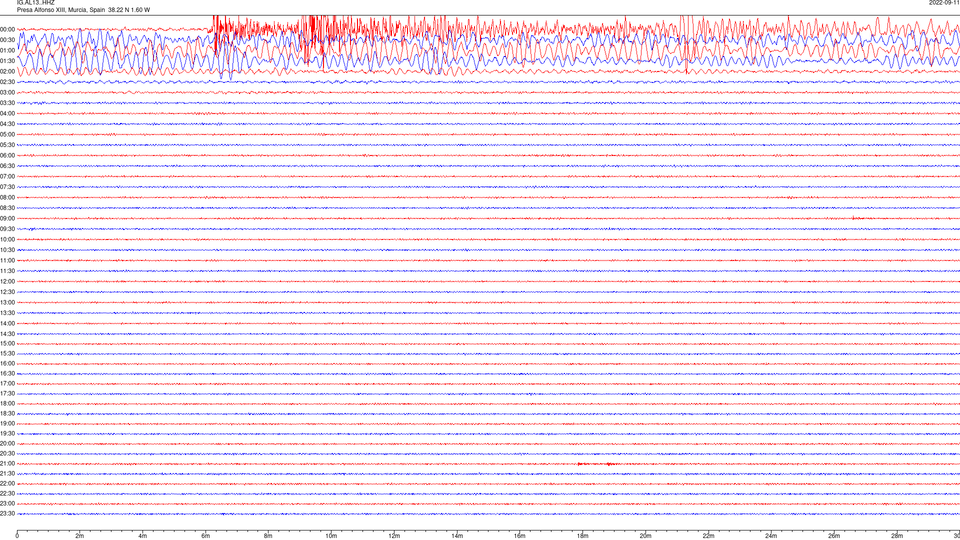Select the 22:30 row label
Screen dimensions: 960x540
pyautogui.click(x=7, y=493)
